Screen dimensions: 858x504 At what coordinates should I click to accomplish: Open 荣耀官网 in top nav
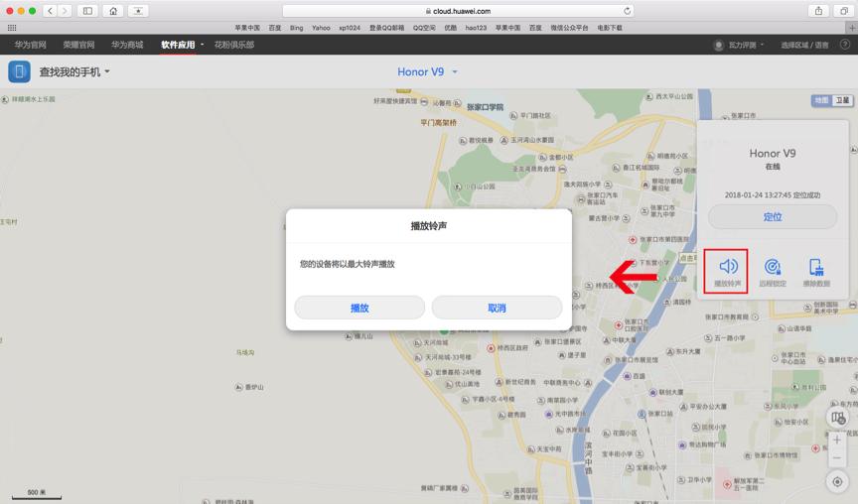point(78,45)
